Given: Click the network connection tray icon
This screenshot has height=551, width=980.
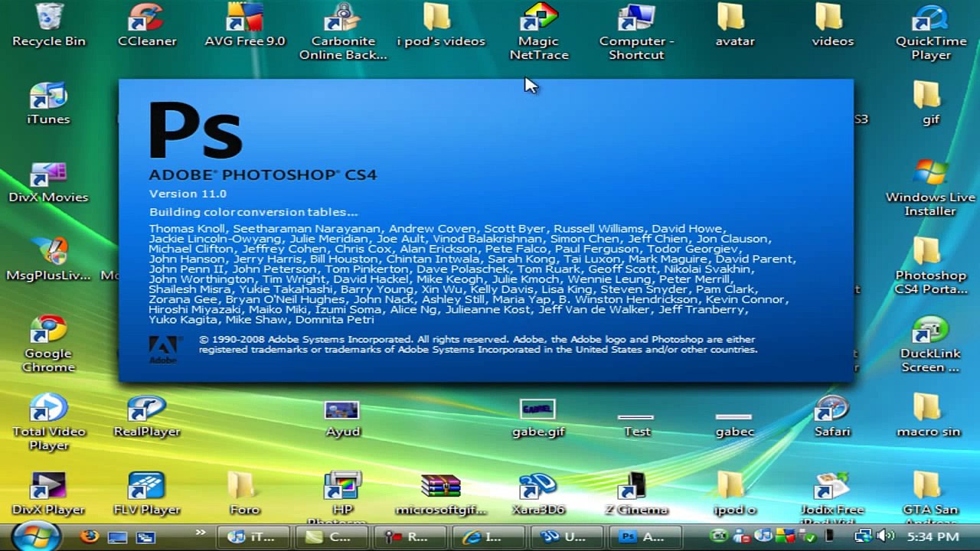Looking at the screenshot, I should (863, 536).
